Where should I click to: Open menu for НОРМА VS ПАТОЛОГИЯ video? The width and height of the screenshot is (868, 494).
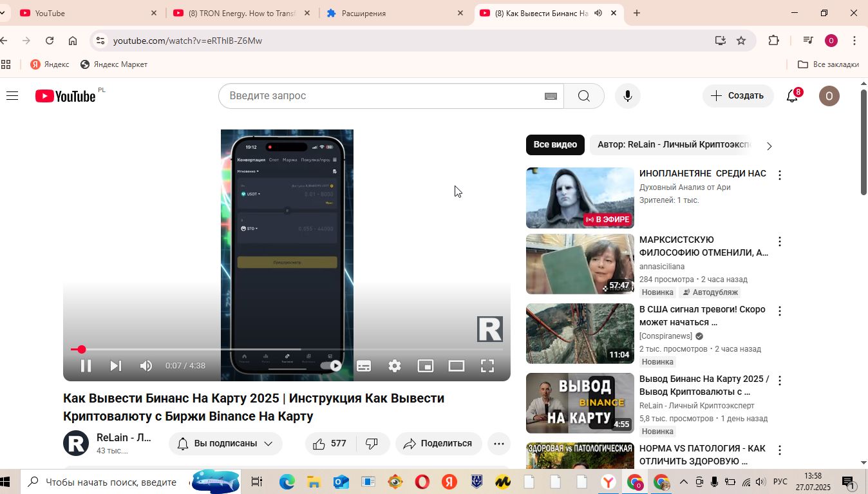(780, 450)
